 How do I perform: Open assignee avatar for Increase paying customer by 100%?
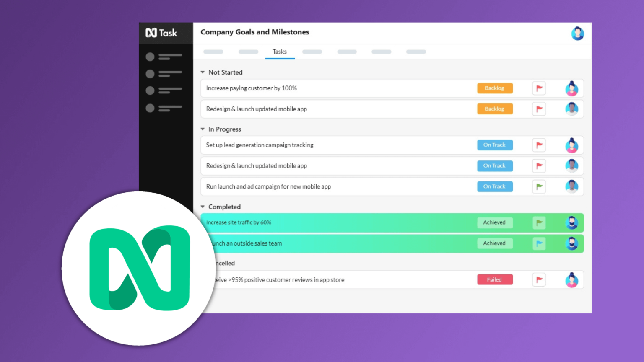pos(571,88)
